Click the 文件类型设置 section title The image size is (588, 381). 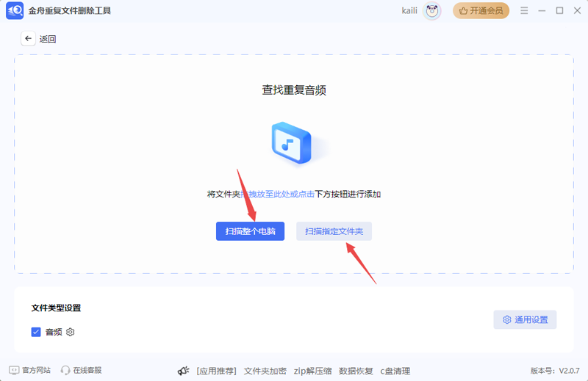[x=57, y=308]
